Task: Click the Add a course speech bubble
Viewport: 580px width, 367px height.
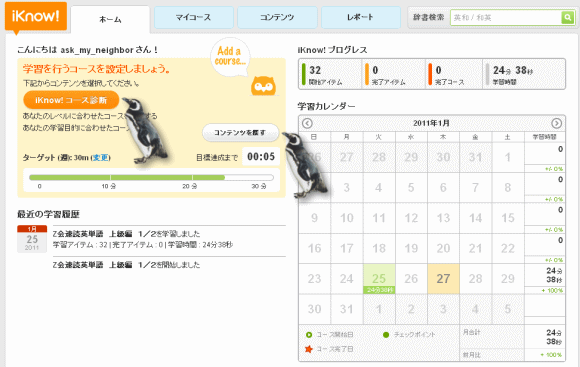Action: point(230,57)
